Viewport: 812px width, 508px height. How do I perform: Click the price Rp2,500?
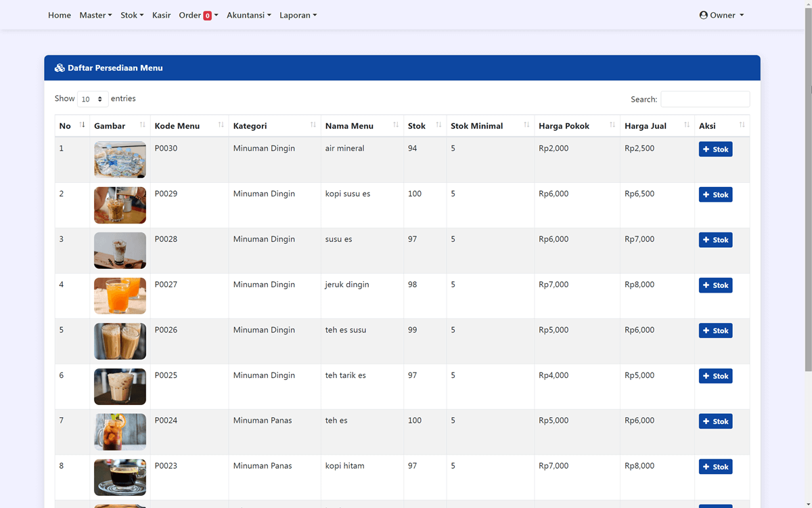coord(639,148)
